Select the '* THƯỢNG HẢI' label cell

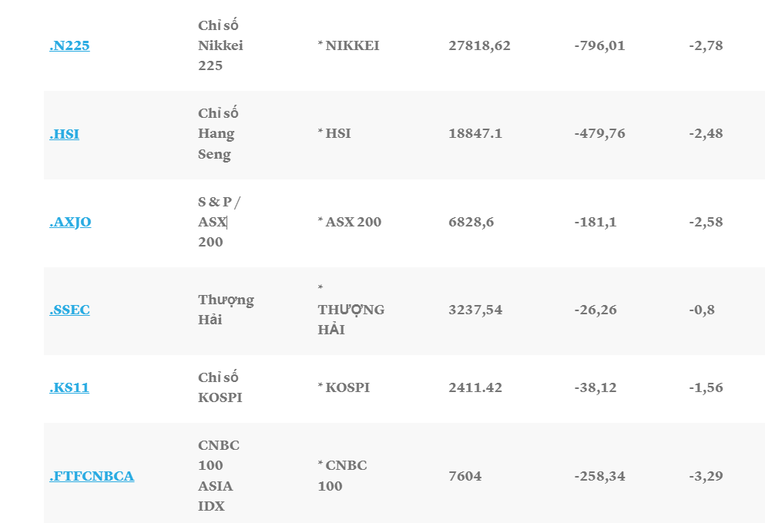pyautogui.click(x=350, y=309)
